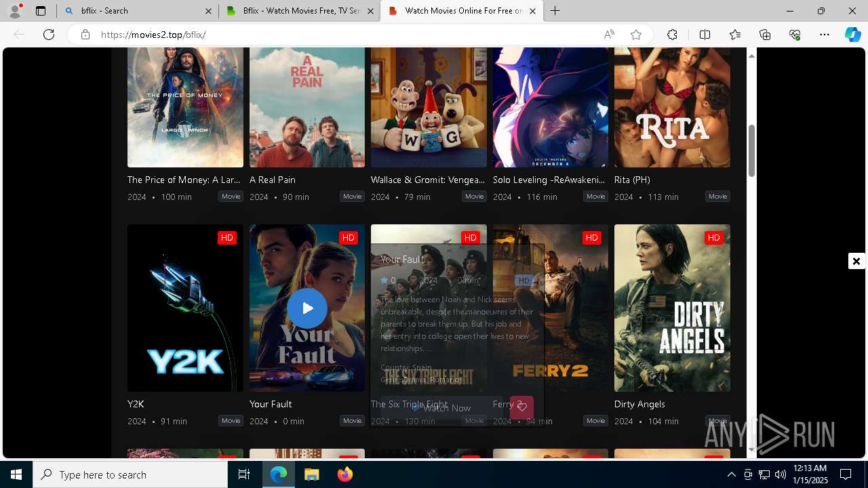Open The Price of Money poster

point(185,107)
